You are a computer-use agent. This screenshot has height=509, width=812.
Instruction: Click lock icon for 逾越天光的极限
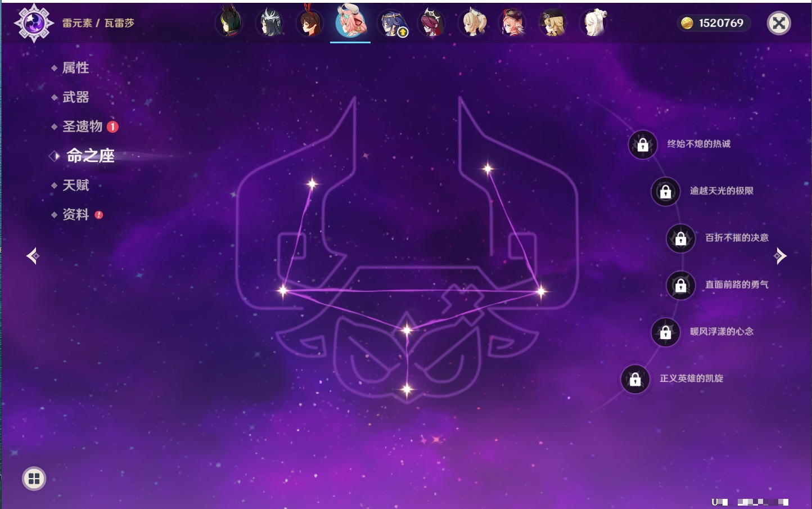[665, 191]
